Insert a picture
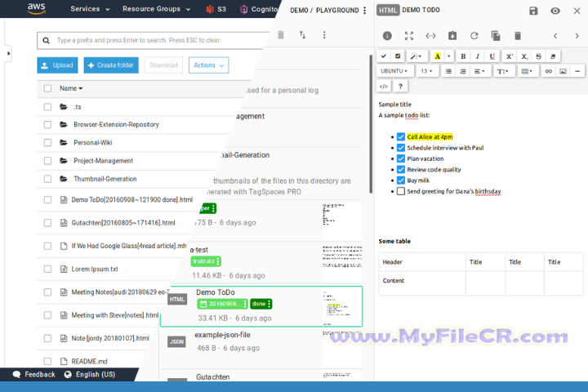The width and height of the screenshot is (588, 392). tap(563, 71)
